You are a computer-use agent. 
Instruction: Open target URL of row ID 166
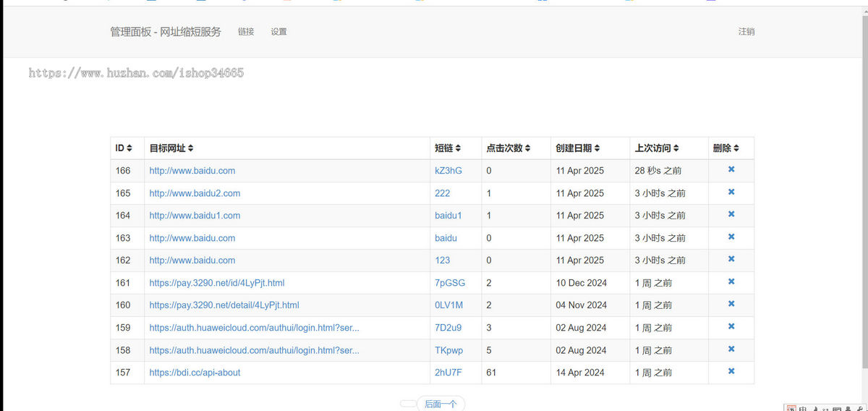192,171
